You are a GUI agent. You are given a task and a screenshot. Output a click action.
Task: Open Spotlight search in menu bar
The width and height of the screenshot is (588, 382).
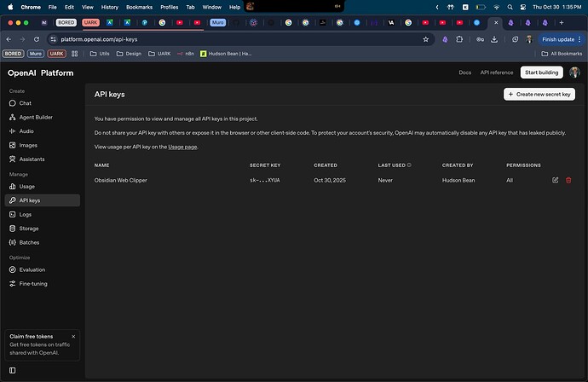pyautogui.click(x=510, y=7)
